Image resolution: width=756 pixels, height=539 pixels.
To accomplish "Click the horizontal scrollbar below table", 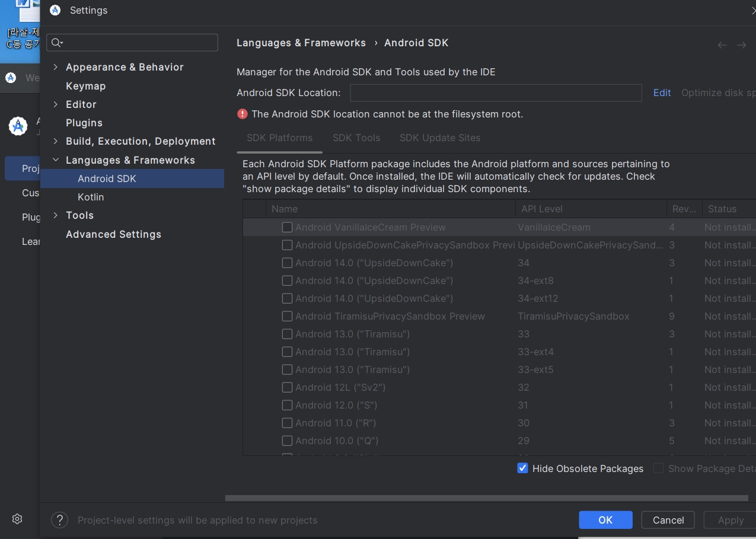I will tap(486, 498).
